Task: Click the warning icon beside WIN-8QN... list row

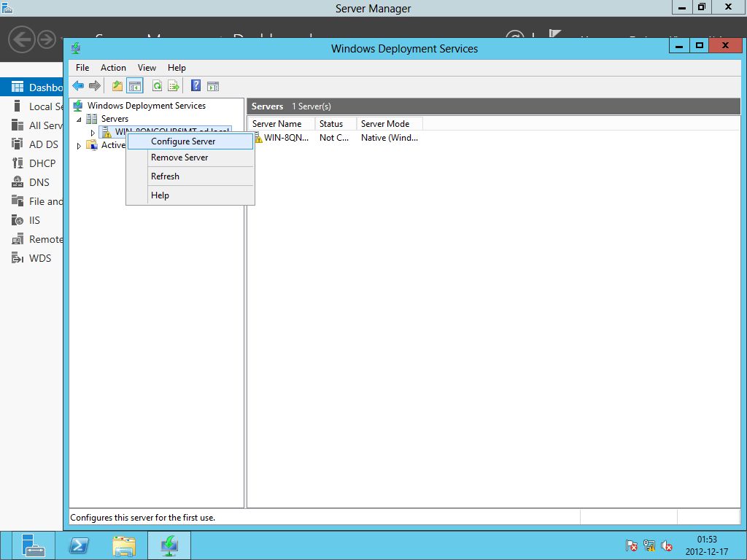Action: [x=258, y=138]
